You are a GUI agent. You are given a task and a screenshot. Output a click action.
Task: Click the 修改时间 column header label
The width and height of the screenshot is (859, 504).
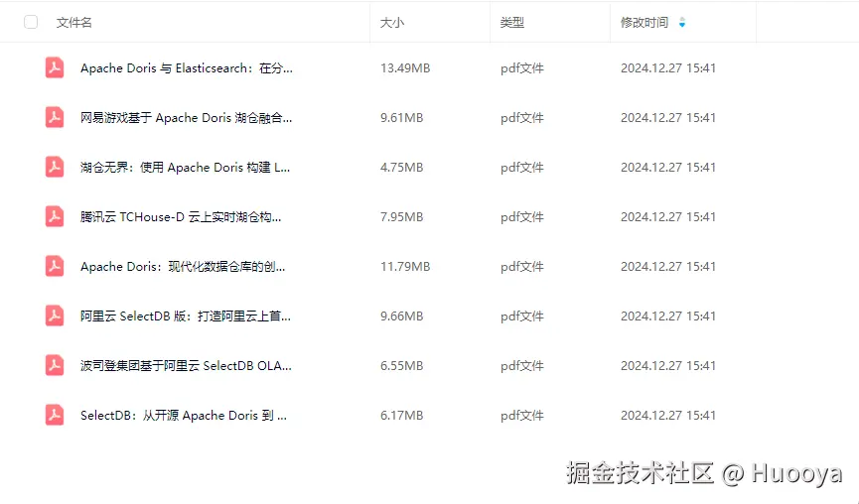tap(644, 23)
